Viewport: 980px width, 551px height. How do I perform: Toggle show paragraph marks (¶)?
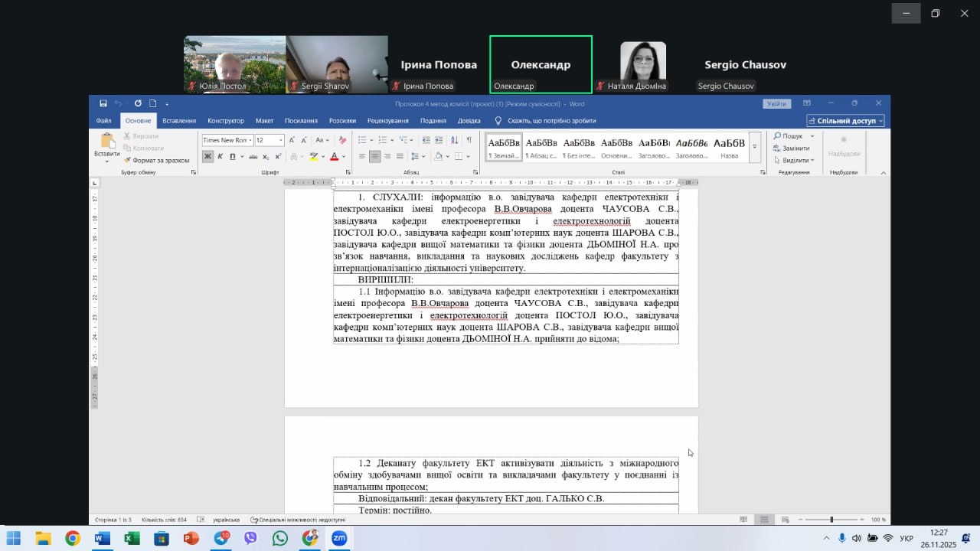point(469,140)
